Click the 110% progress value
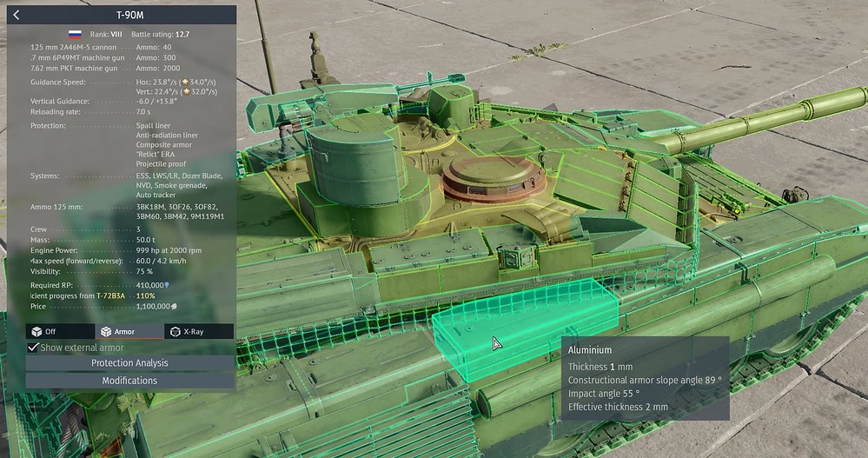This screenshot has height=458, width=868. 146,295
